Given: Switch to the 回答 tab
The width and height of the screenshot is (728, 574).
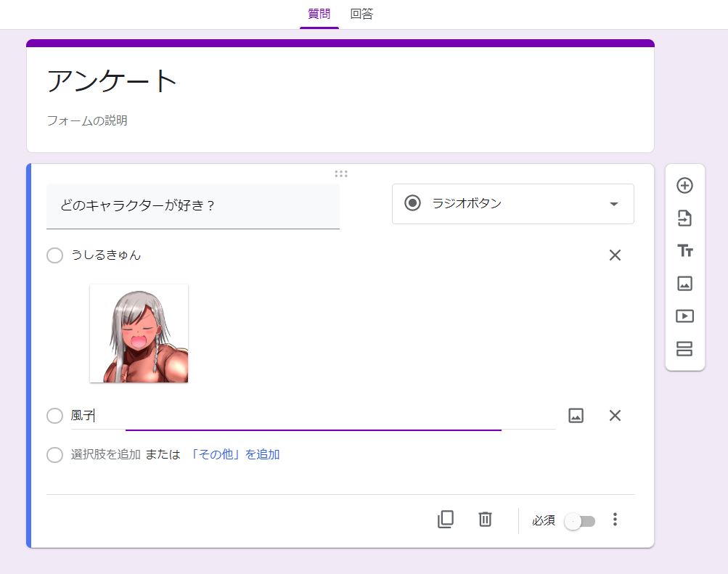Looking at the screenshot, I should coord(361,13).
